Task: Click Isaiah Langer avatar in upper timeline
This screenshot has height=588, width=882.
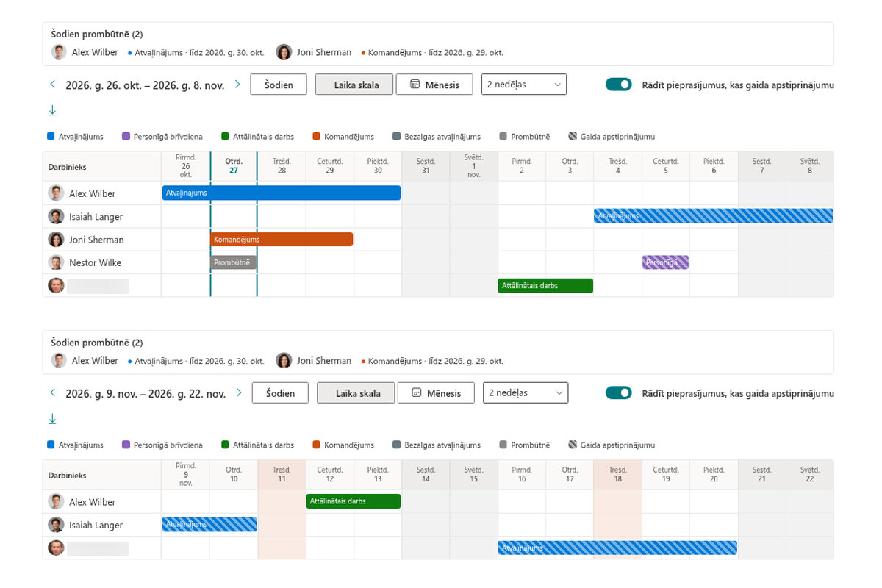Action: (x=56, y=216)
